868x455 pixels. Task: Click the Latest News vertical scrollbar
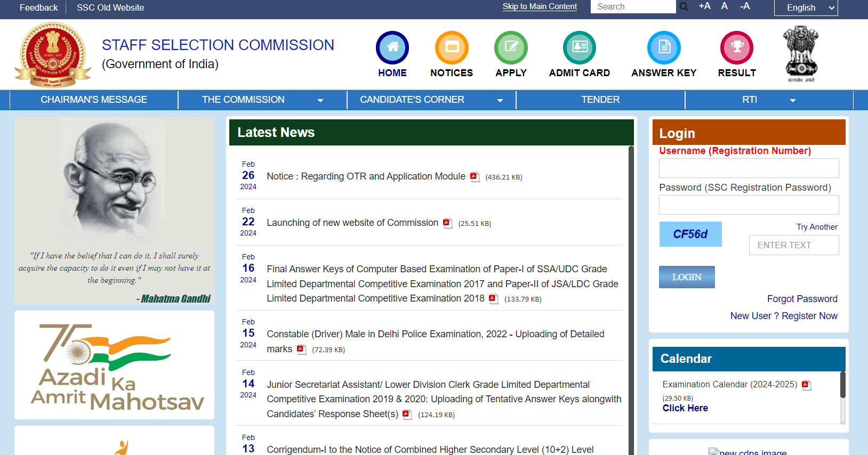(631, 300)
